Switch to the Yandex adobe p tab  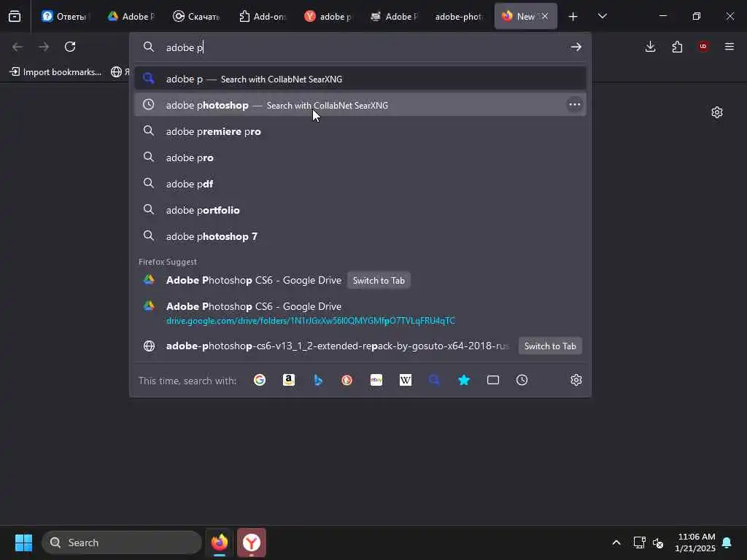coord(328,16)
